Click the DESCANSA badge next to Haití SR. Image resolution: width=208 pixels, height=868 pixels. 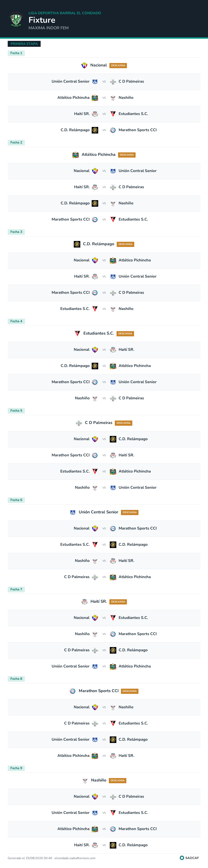pyautogui.click(x=118, y=602)
